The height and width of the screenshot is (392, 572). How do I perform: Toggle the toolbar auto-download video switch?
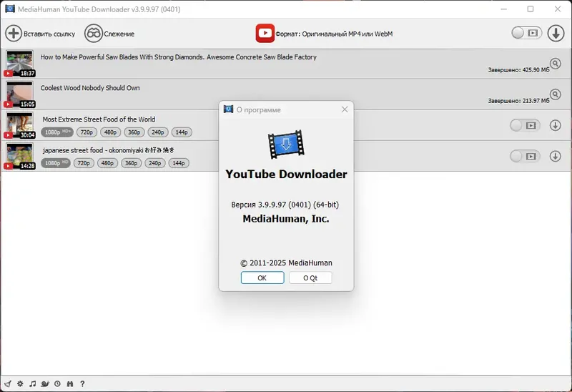[526, 33]
